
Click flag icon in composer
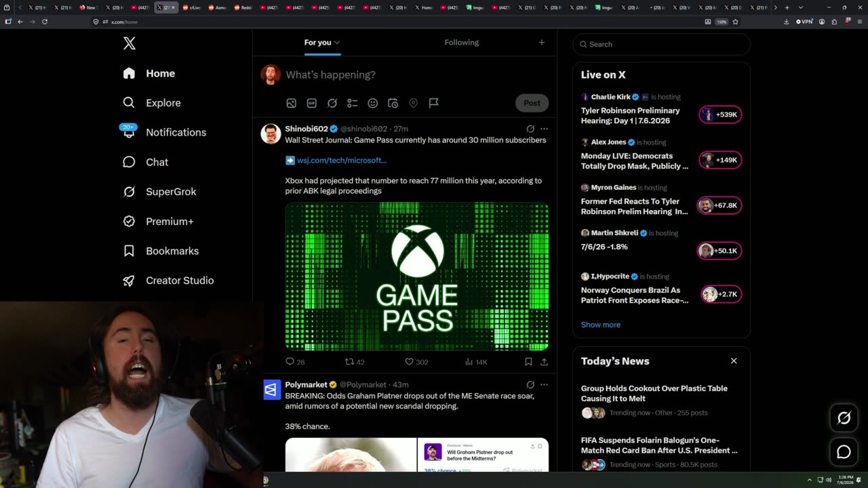click(x=433, y=103)
